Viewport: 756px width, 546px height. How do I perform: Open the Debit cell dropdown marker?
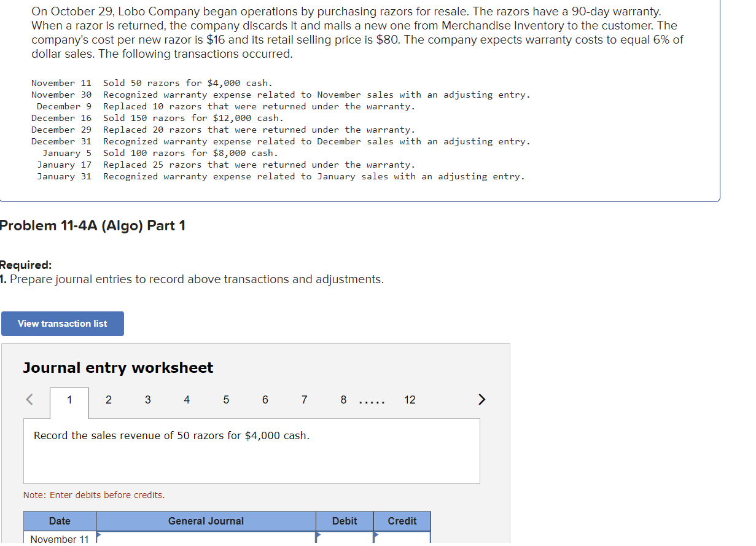[x=318, y=536]
